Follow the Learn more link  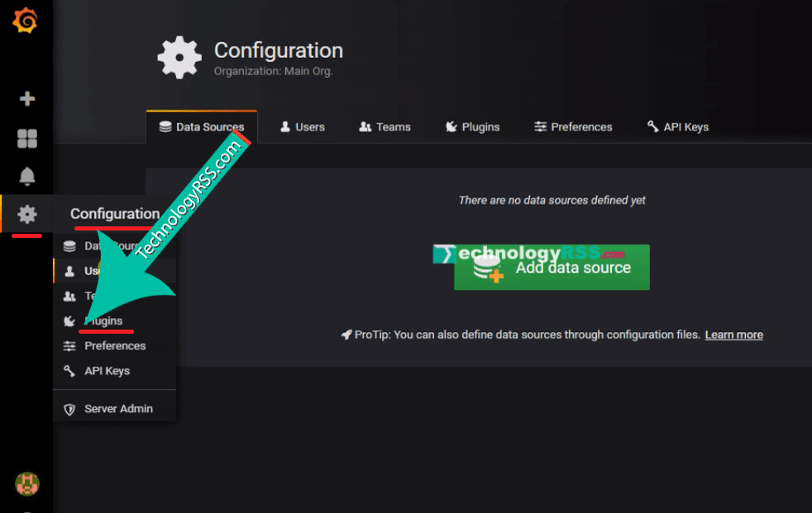[733, 335]
